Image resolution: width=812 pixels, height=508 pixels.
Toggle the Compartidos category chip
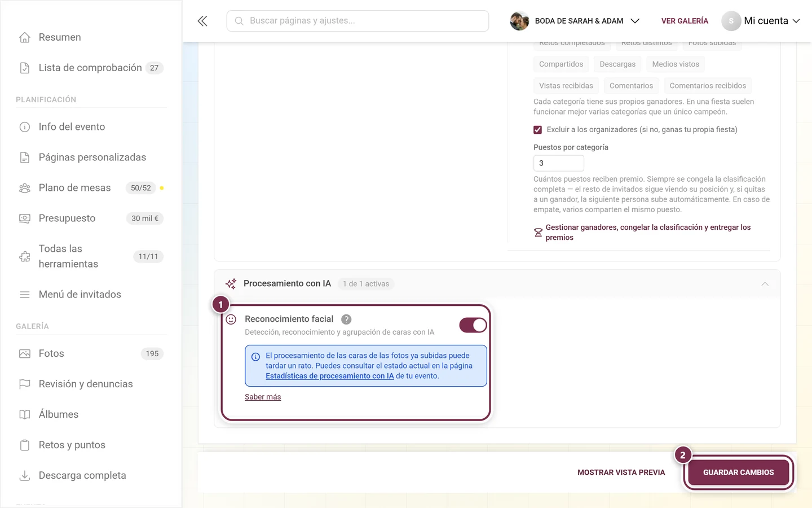pos(561,64)
